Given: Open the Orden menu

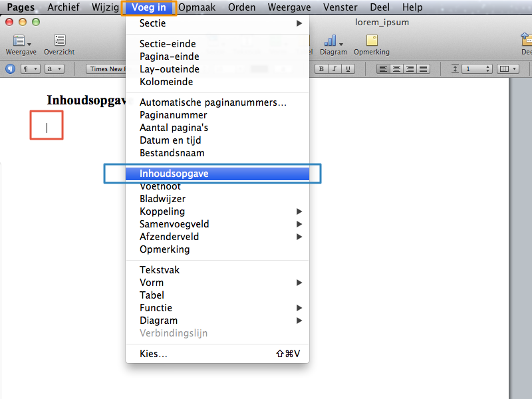Looking at the screenshot, I should pos(241,7).
